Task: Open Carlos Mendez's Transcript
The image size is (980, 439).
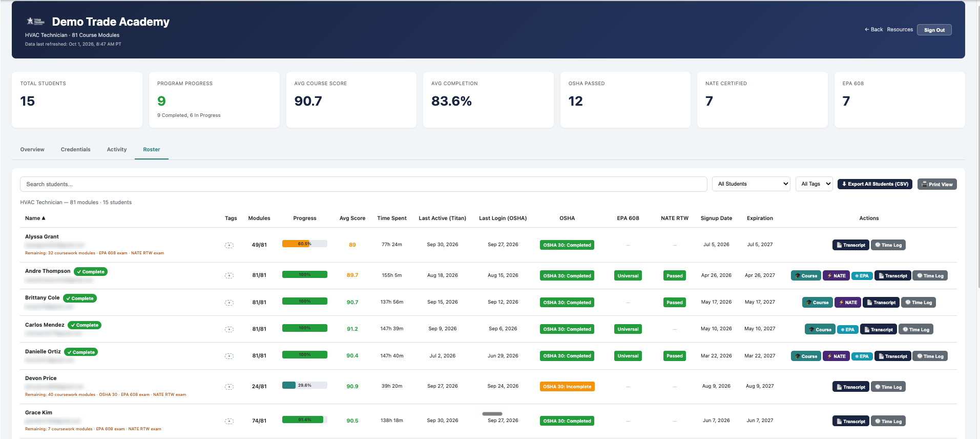Action: point(879,329)
